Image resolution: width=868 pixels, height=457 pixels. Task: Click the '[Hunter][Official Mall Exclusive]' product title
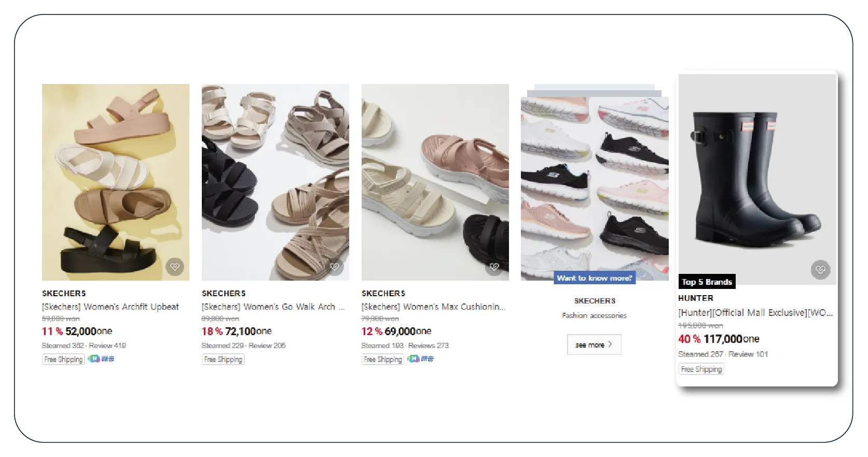click(755, 312)
